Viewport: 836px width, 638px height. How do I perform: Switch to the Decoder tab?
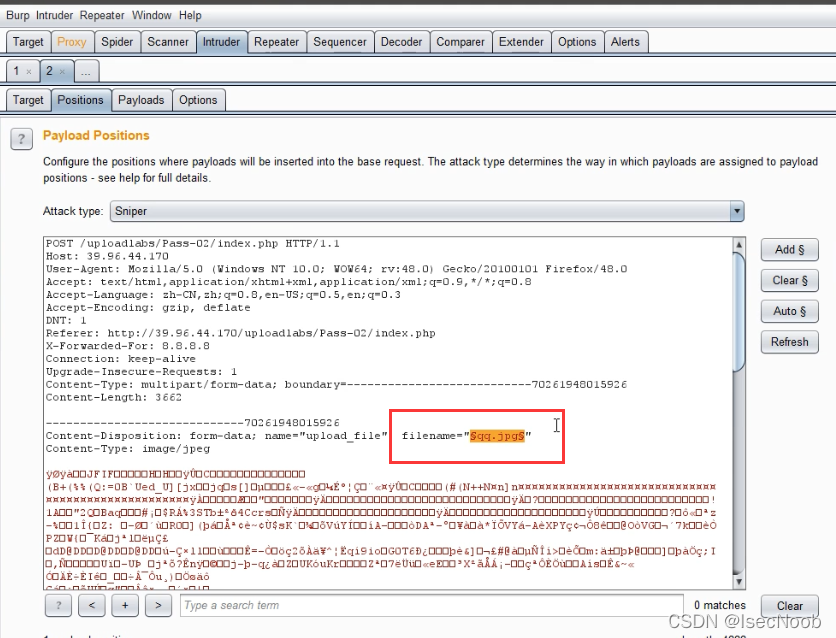pos(401,42)
